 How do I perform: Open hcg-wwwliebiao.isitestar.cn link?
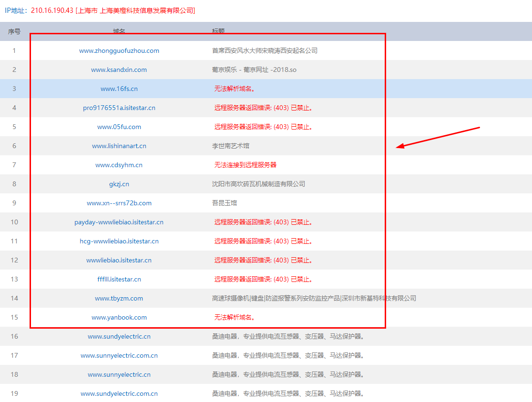[119, 241]
